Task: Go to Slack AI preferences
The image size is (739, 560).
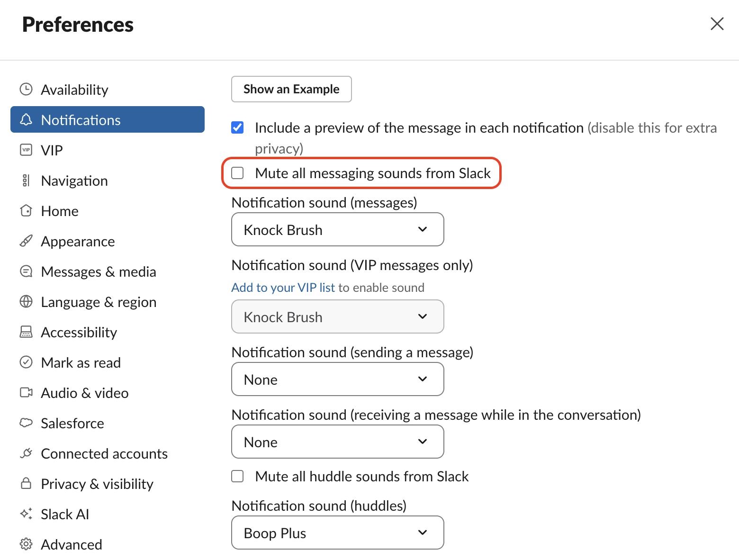Action: pos(108,514)
